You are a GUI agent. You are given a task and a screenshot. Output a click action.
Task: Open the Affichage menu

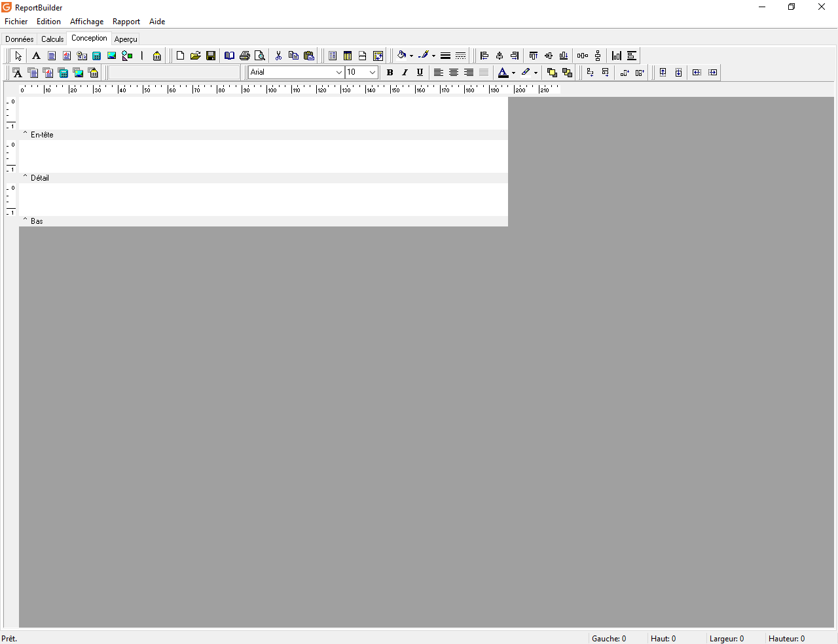click(87, 22)
